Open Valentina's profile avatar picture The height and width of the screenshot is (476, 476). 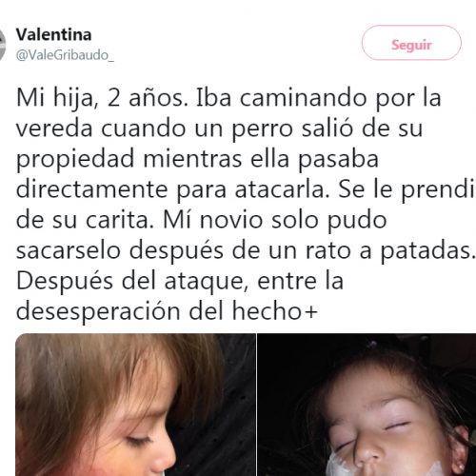tap(3, 45)
